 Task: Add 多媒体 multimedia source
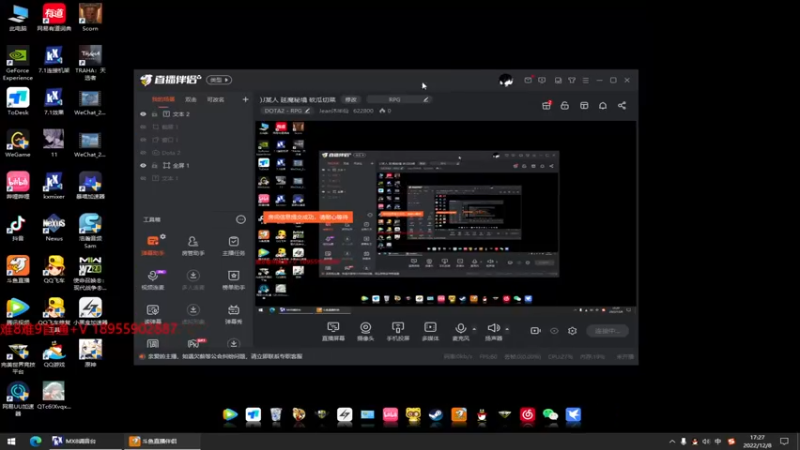click(430, 331)
